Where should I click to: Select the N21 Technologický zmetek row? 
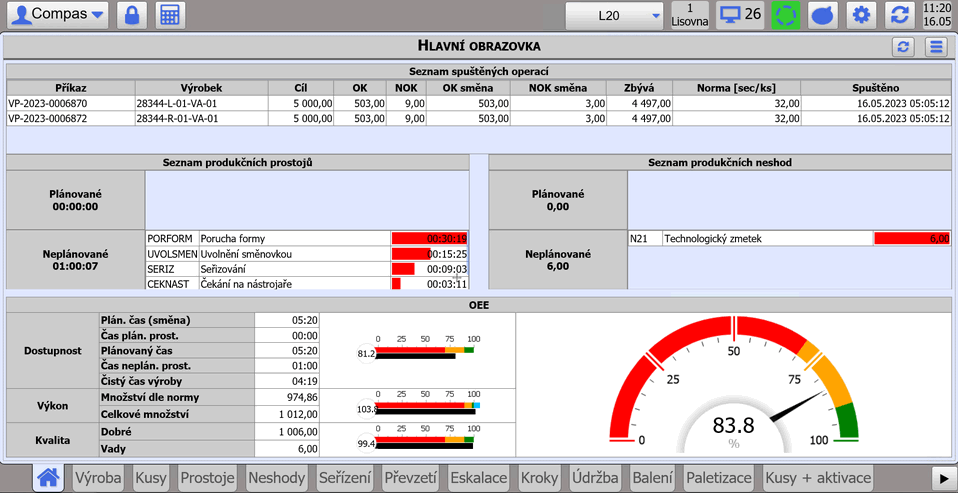tap(789, 239)
